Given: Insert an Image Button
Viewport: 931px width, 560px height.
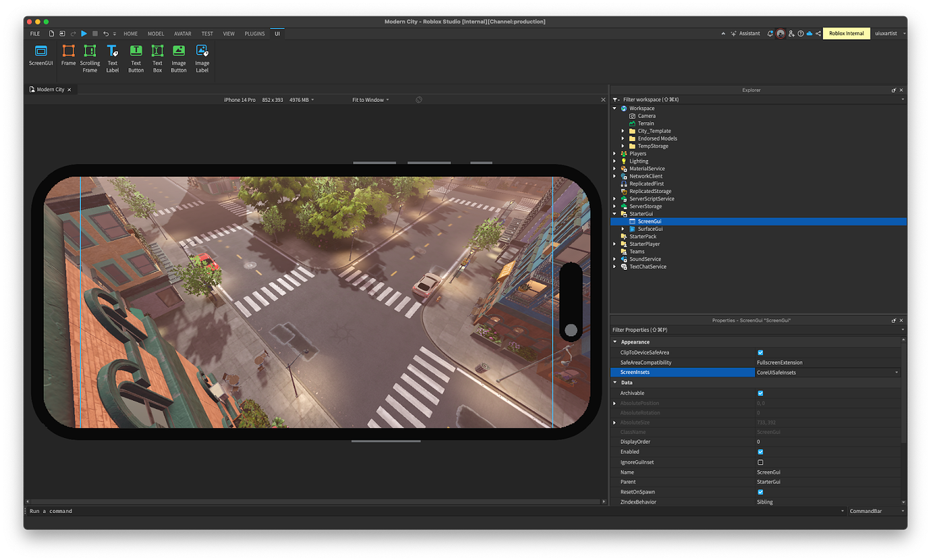Looking at the screenshot, I should [178, 57].
